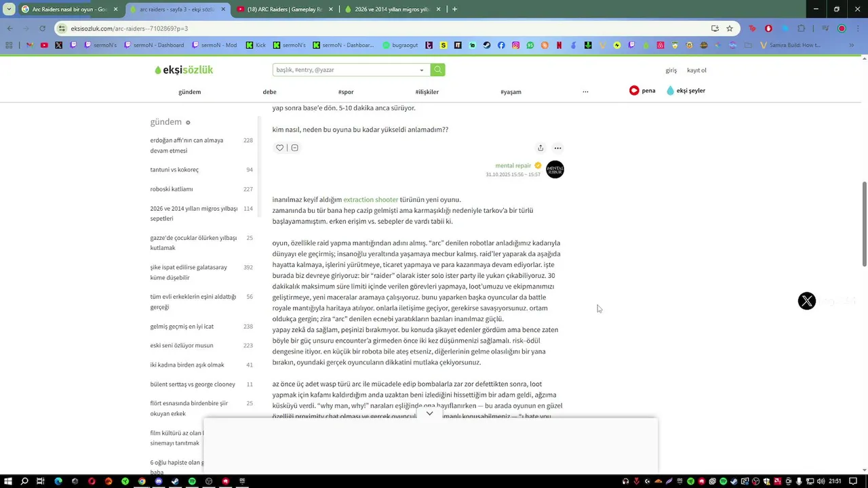Image resolution: width=868 pixels, height=488 pixels.
Task: Open Windows taskbar search
Action: (24, 481)
